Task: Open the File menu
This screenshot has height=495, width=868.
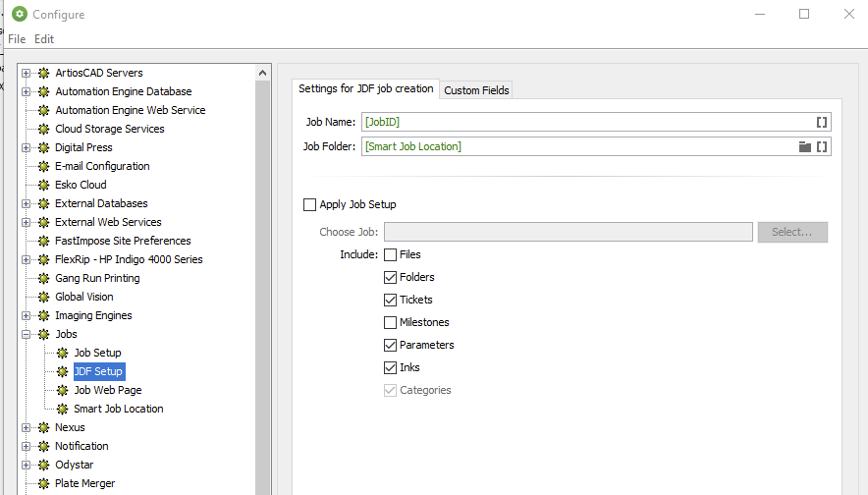Action: 17,39
